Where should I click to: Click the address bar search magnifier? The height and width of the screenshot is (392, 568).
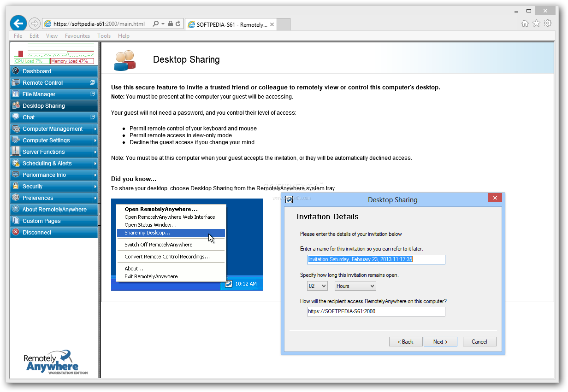[x=156, y=23]
